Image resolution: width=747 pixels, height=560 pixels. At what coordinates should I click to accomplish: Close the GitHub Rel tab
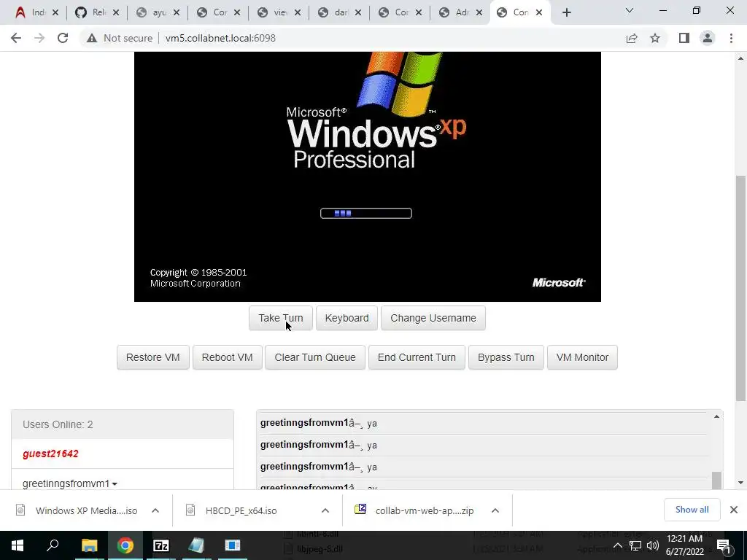coord(116,13)
